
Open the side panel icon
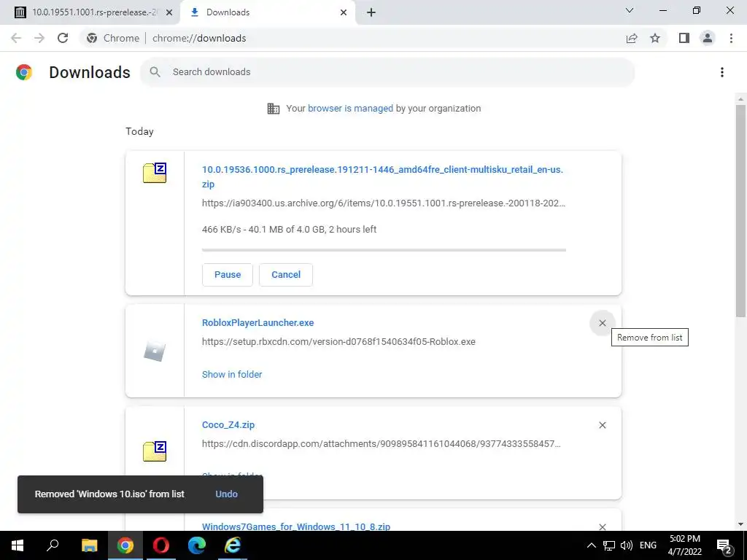pyautogui.click(x=684, y=38)
